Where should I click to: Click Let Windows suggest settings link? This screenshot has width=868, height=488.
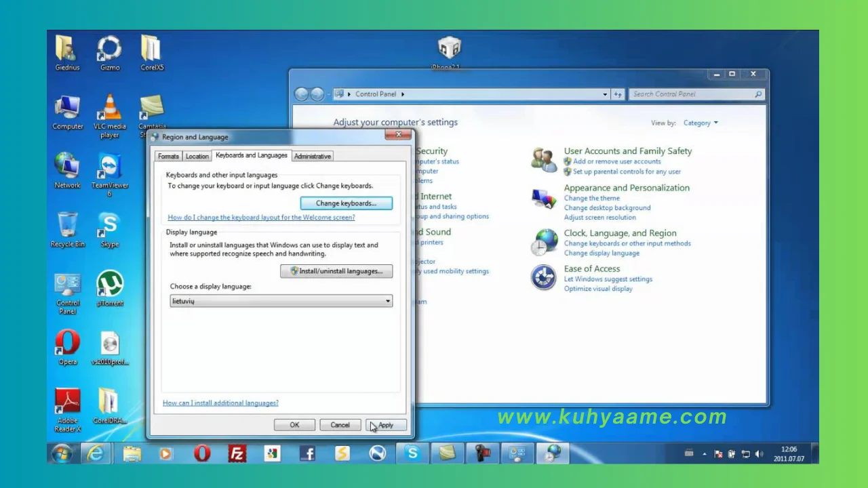(608, 279)
